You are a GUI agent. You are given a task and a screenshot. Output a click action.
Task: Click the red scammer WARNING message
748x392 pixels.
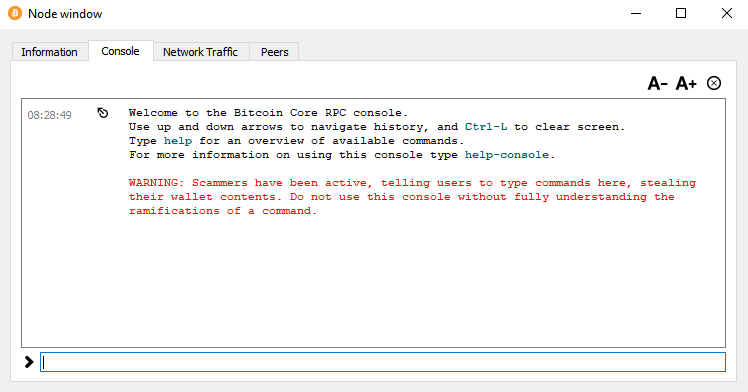pos(412,197)
